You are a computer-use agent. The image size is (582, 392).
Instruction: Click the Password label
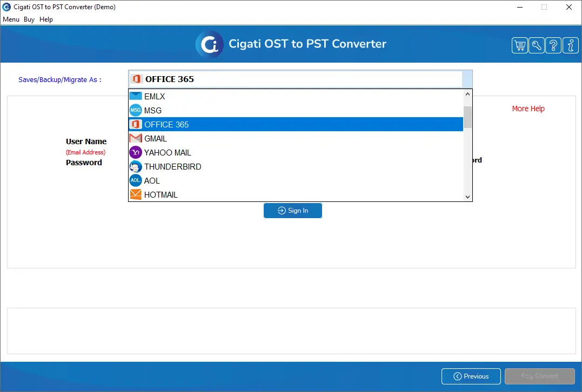coord(84,163)
